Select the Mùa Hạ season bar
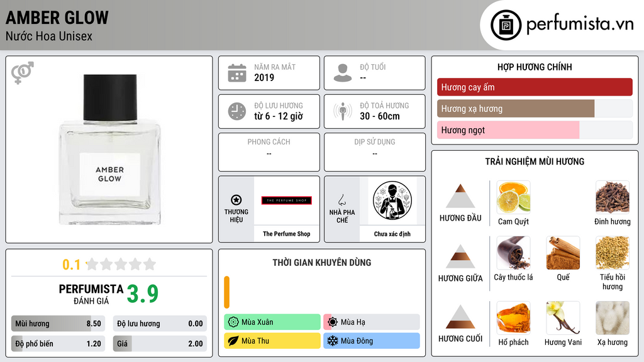 point(372,322)
